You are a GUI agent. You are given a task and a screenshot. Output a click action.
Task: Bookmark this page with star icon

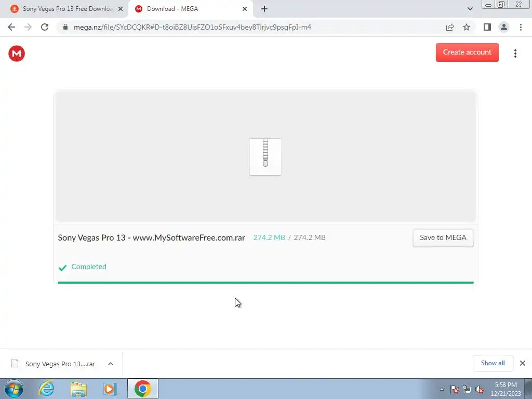[x=467, y=27]
